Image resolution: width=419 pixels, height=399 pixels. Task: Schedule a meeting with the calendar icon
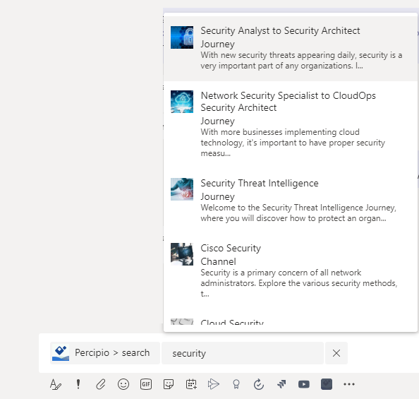[191, 384]
